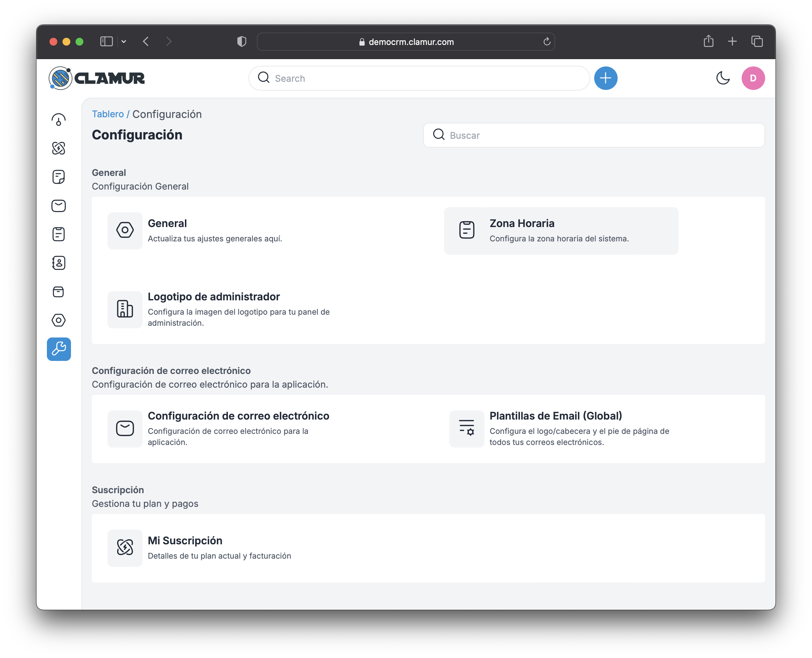Image resolution: width=812 pixels, height=658 pixels.
Task: Open the subscription knot icon in sidebar
Action: point(58,148)
